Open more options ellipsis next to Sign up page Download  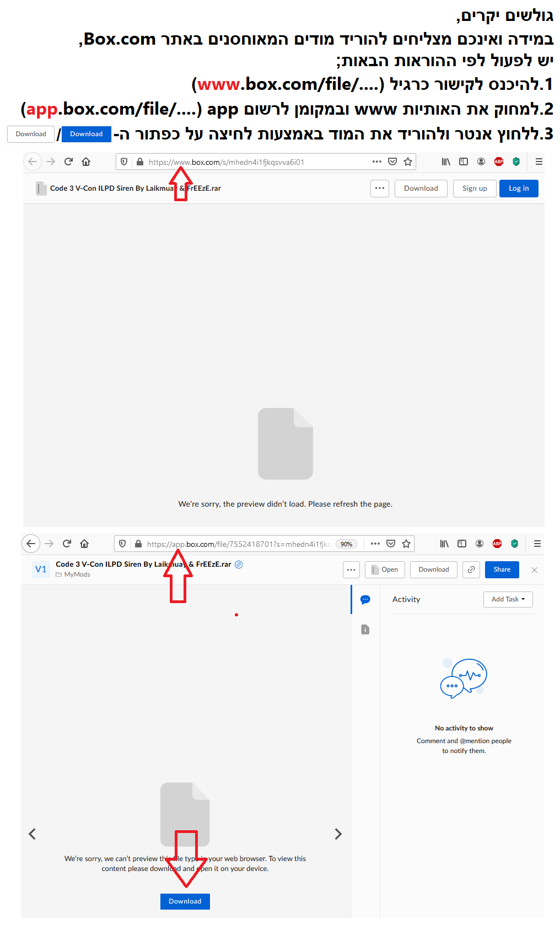click(380, 189)
